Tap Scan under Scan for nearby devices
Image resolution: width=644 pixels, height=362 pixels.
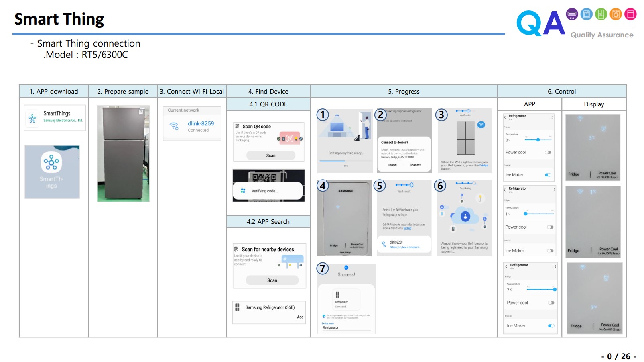pyautogui.click(x=272, y=280)
